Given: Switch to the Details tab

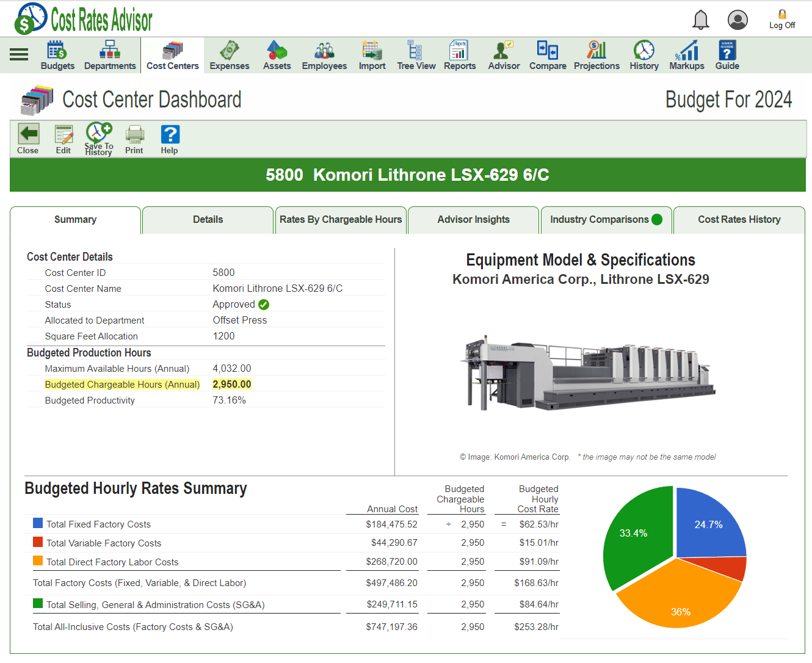Looking at the screenshot, I should (x=208, y=220).
